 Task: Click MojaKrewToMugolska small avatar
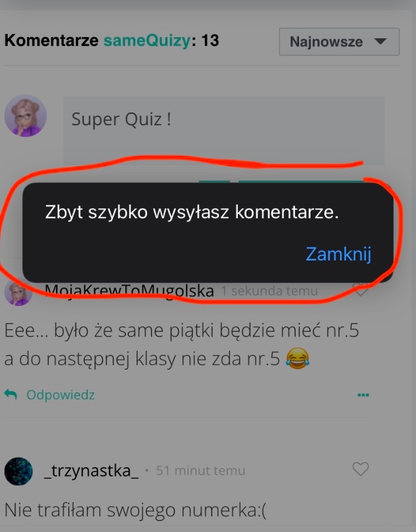[x=18, y=292]
